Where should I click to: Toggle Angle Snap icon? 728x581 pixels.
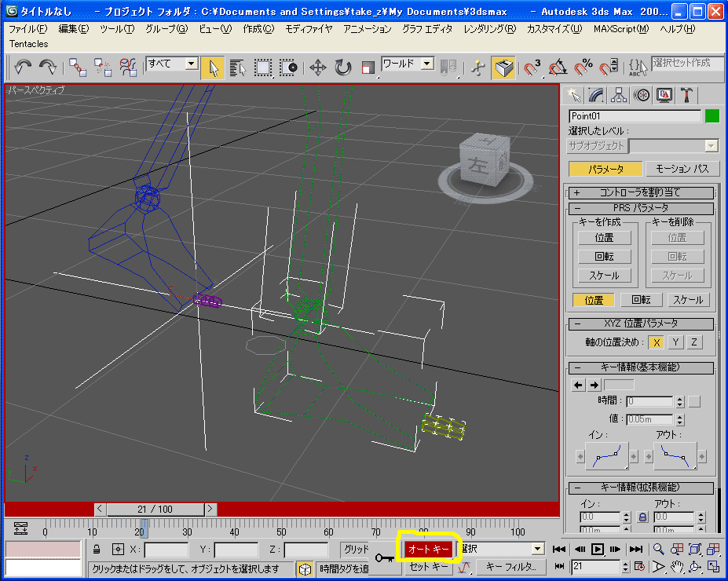pyautogui.click(x=558, y=68)
